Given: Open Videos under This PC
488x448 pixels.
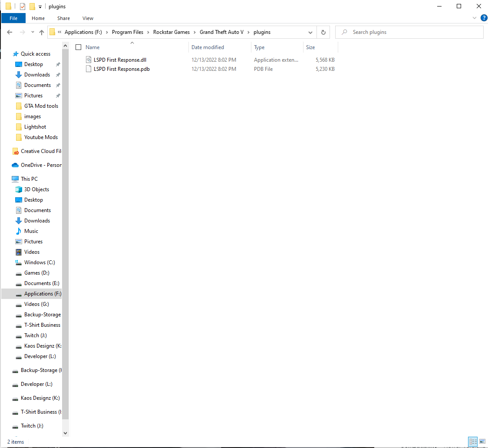Looking at the screenshot, I should click(32, 252).
